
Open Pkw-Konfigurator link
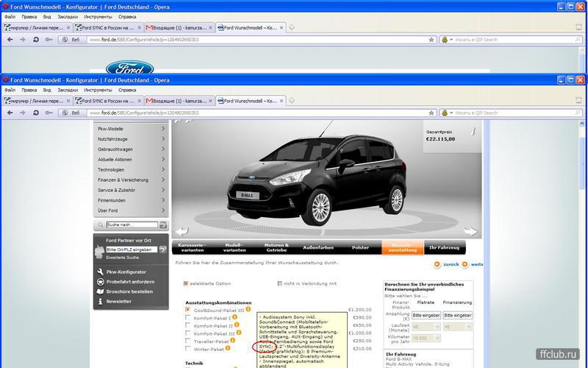click(x=126, y=272)
